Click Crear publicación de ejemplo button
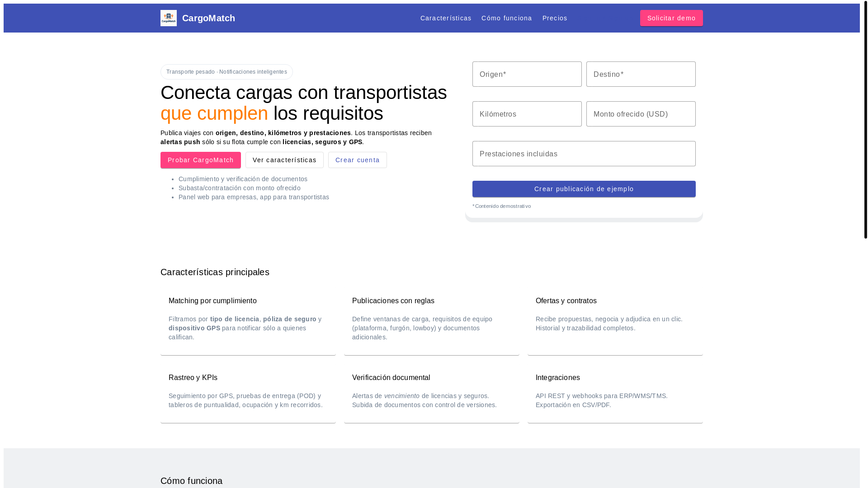Screen dimensions: 868x488 point(584,189)
